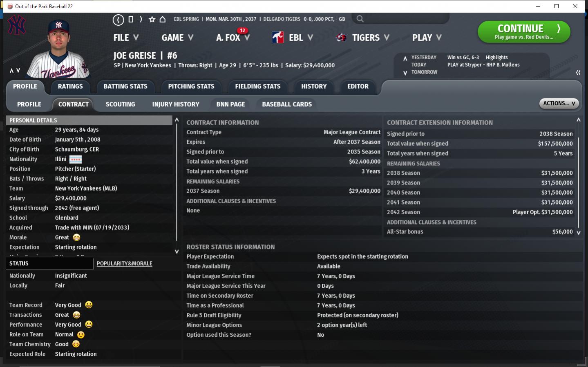Viewport: 588px width, 367px height.
Task: Click the home icon in top bar
Action: point(162,19)
